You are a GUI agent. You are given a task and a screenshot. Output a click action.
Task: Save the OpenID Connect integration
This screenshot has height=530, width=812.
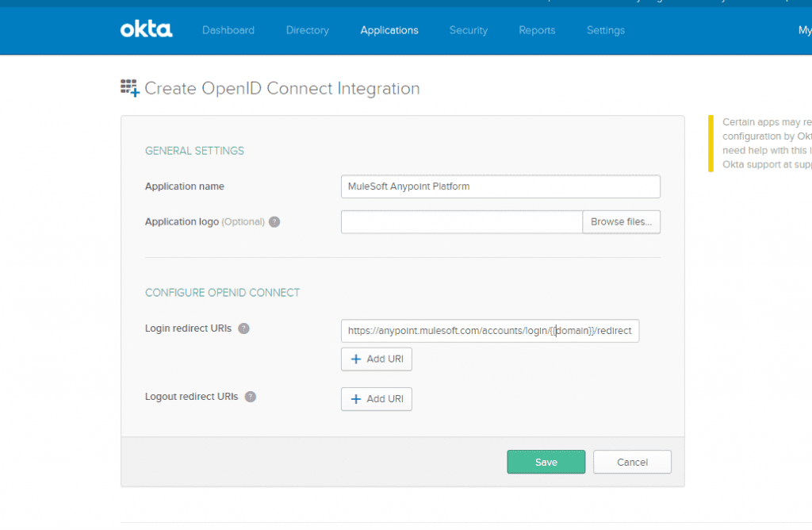click(546, 462)
